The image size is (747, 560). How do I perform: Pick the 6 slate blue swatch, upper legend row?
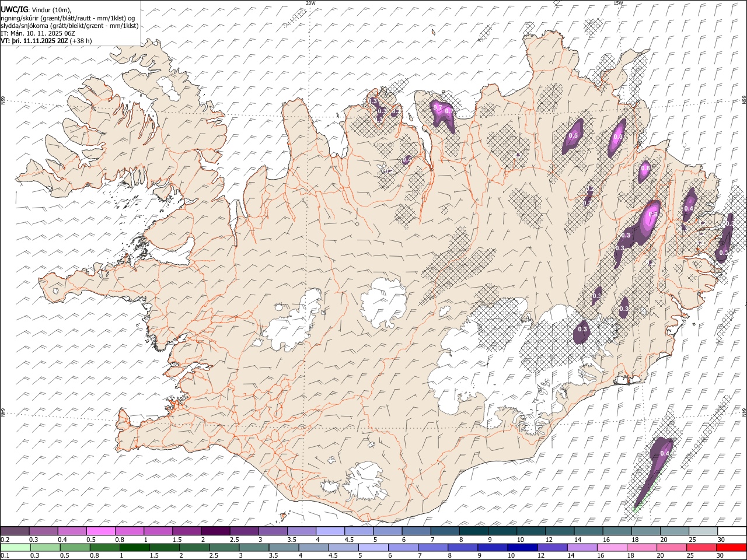[416, 531]
